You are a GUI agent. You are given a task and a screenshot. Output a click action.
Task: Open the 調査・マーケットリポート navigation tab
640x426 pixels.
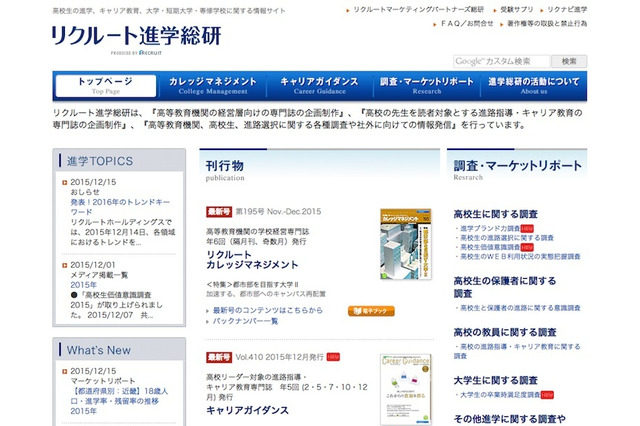[x=427, y=86]
